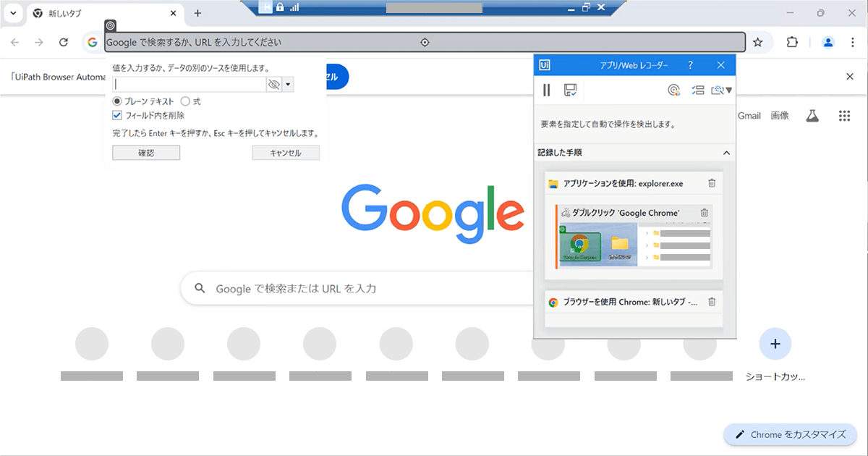This screenshot has height=456, width=868.
Task: Open the Google apps grid
Action: click(844, 116)
